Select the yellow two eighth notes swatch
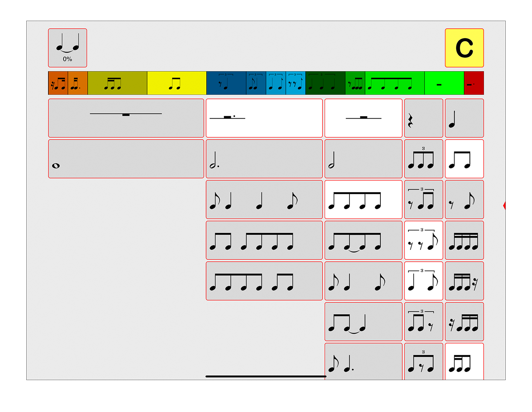The height and width of the screenshot is (412, 532). (x=177, y=83)
